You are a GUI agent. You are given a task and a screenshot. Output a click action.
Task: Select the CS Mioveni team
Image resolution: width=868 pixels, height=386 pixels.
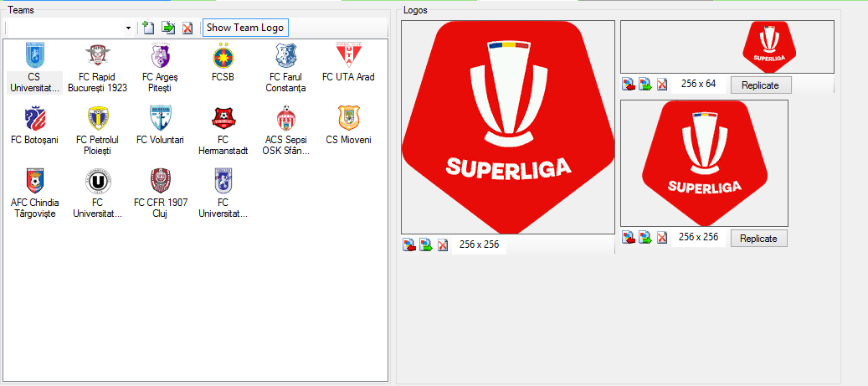[x=349, y=126]
